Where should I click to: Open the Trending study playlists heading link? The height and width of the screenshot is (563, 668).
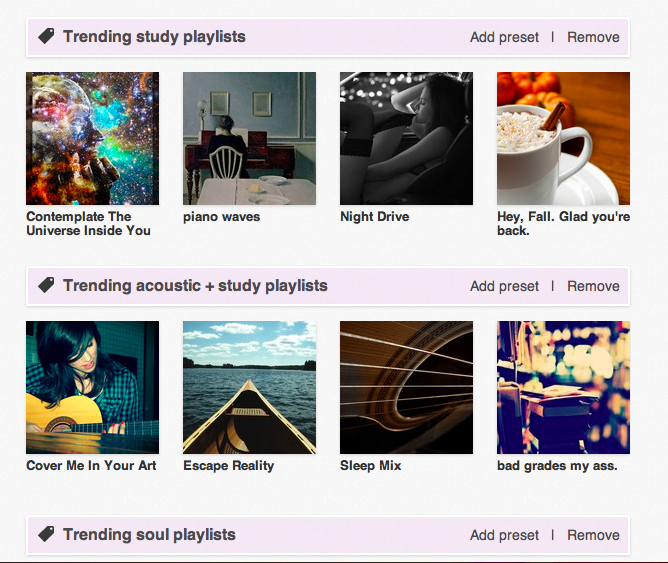pos(154,37)
